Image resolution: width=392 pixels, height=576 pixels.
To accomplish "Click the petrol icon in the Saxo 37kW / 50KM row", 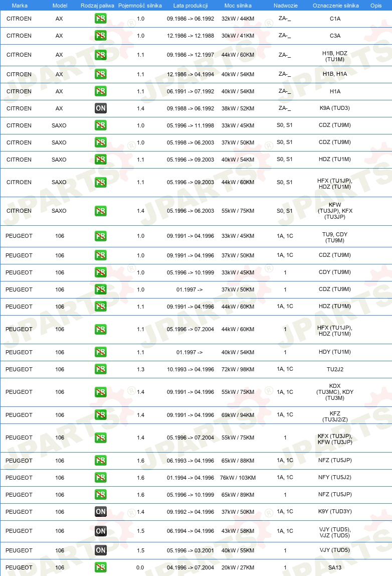I will 101,142.
